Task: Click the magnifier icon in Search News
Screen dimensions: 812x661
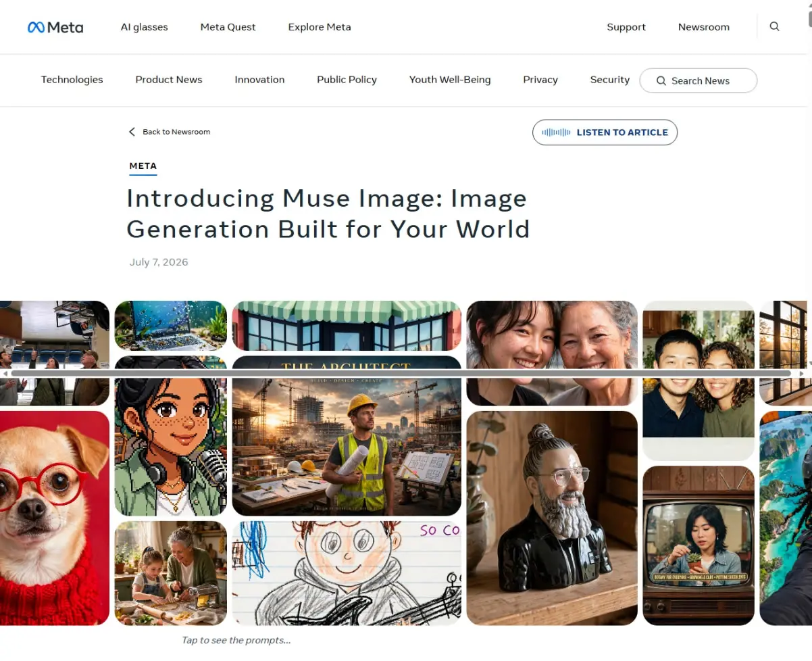Action: [662, 80]
